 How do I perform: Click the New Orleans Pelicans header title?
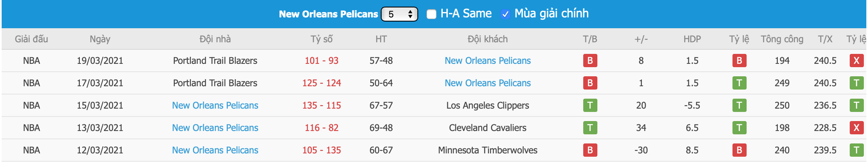point(328,14)
